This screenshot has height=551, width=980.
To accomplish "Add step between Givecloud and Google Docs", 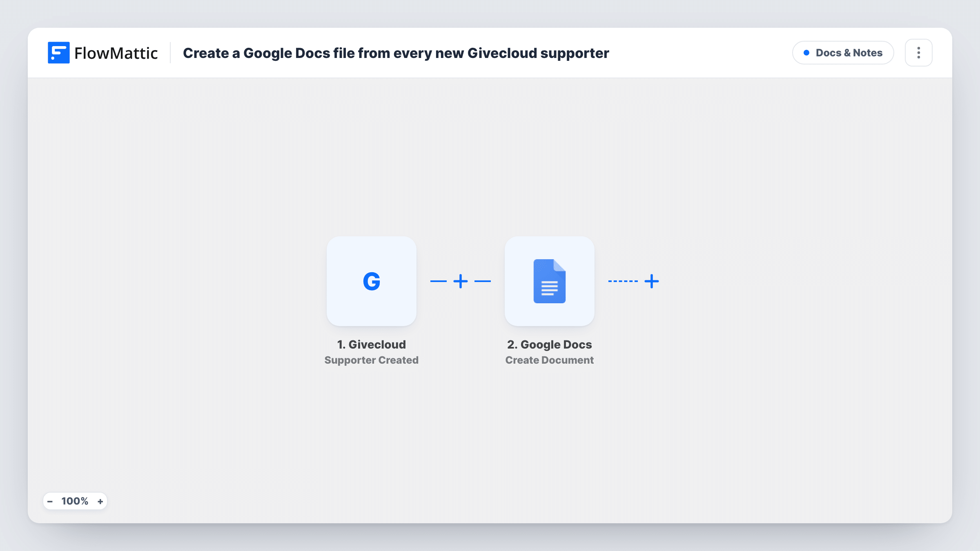I will [x=461, y=281].
